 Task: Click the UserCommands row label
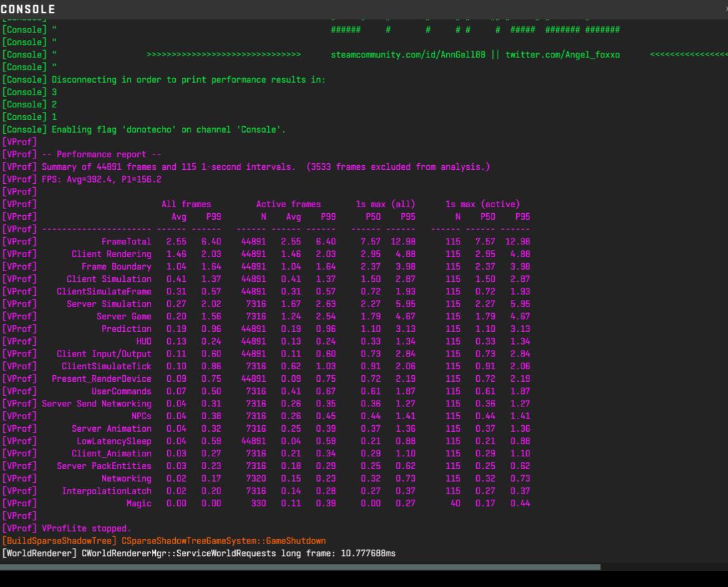click(121, 391)
